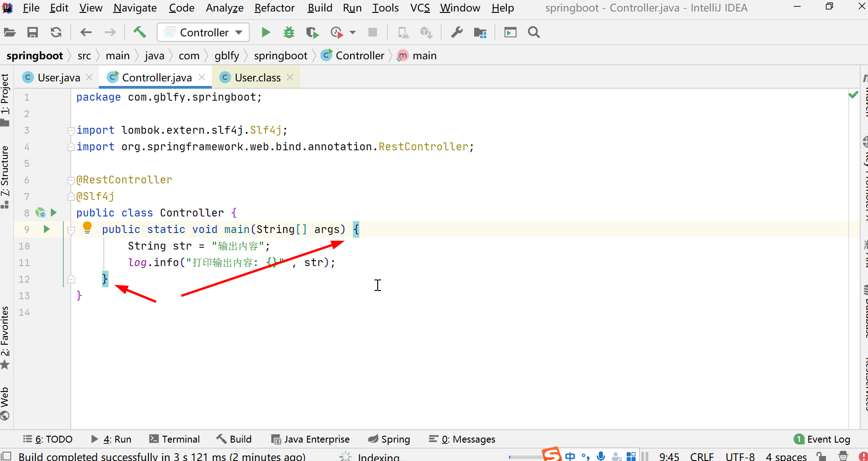This screenshot has height=461, width=868.
Task: Open the Messages tool window
Action: [x=462, y=439]
